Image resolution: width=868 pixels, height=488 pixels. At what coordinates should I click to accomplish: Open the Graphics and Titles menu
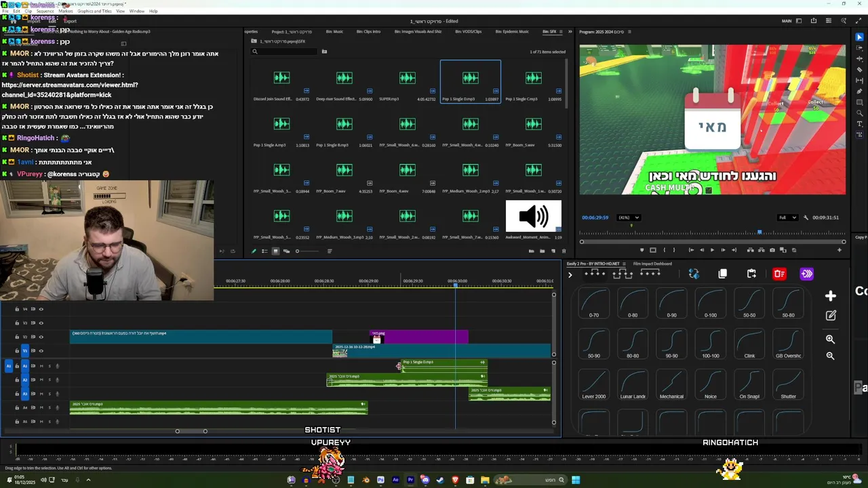coord(94,11)
